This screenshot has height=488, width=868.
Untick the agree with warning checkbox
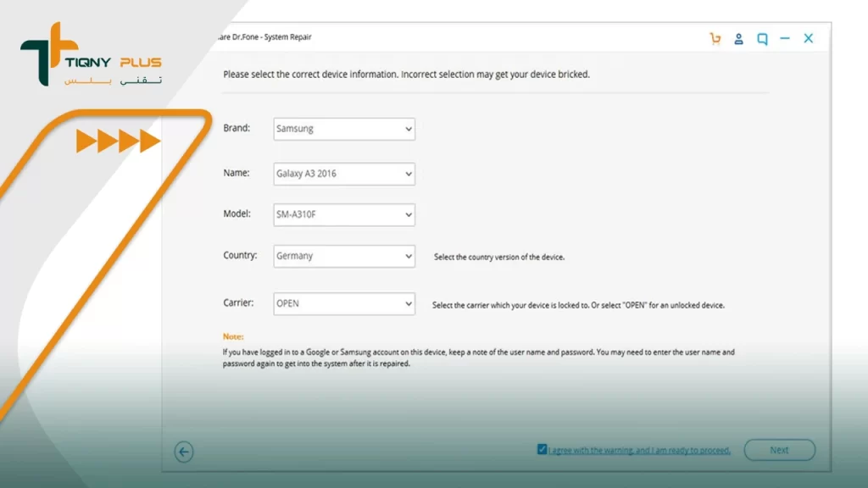[542, 450]
